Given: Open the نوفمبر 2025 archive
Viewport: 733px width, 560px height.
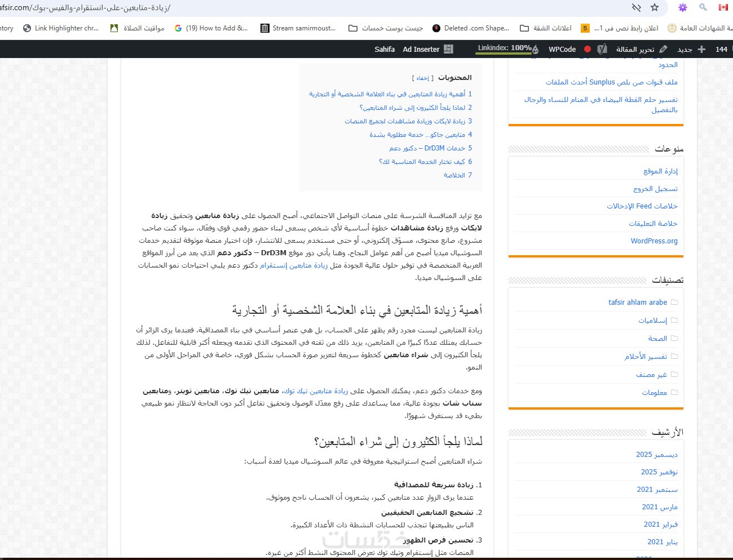Looking at the screenshot, I should tap(659, 472).
